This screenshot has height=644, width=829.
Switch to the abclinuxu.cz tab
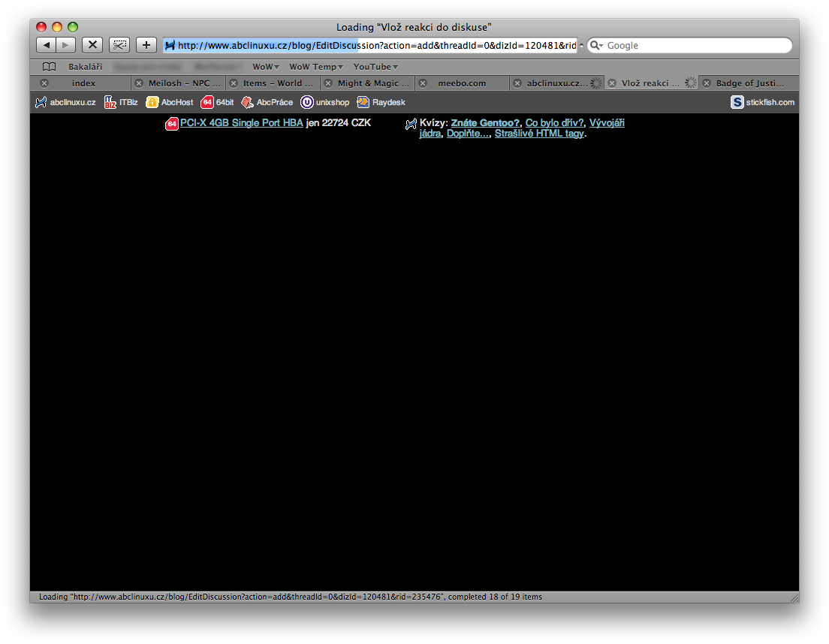556,83
